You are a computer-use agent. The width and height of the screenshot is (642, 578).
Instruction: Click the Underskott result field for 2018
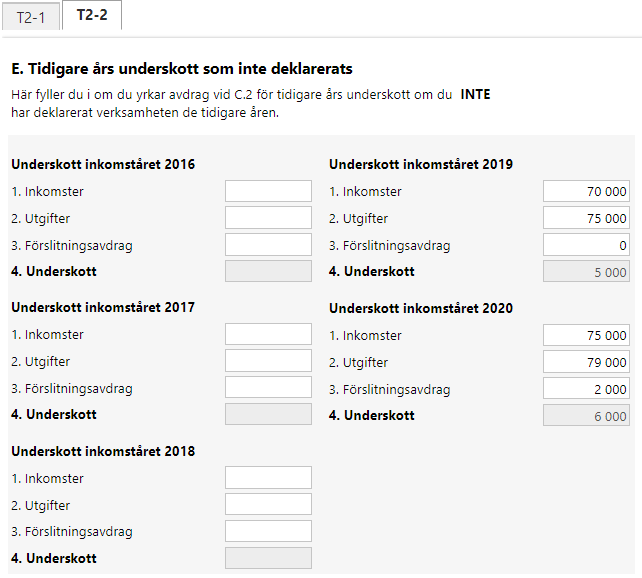268,558
